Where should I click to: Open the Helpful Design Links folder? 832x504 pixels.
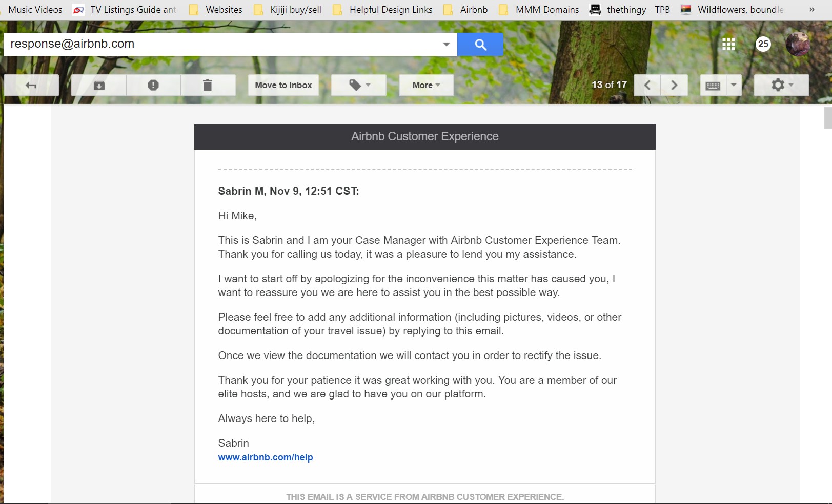click(x=383, y=10)
